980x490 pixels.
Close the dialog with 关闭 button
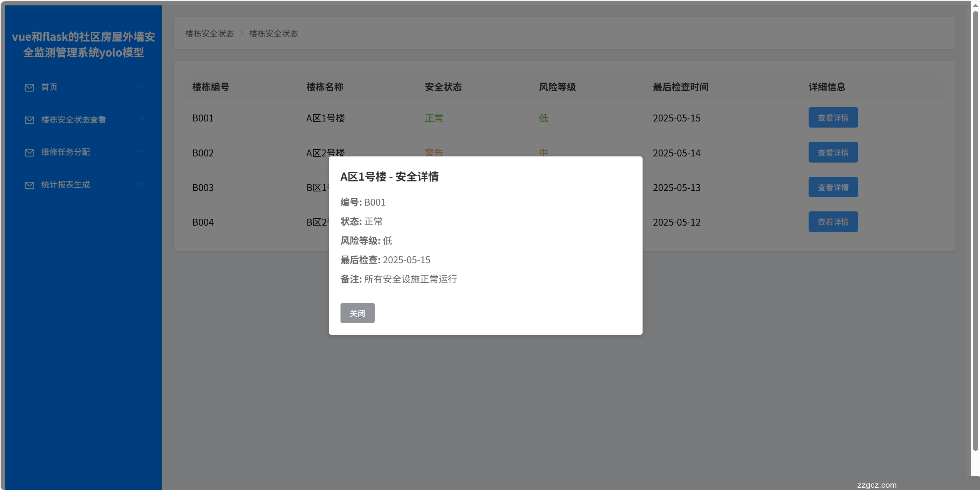tap(357, 313)
